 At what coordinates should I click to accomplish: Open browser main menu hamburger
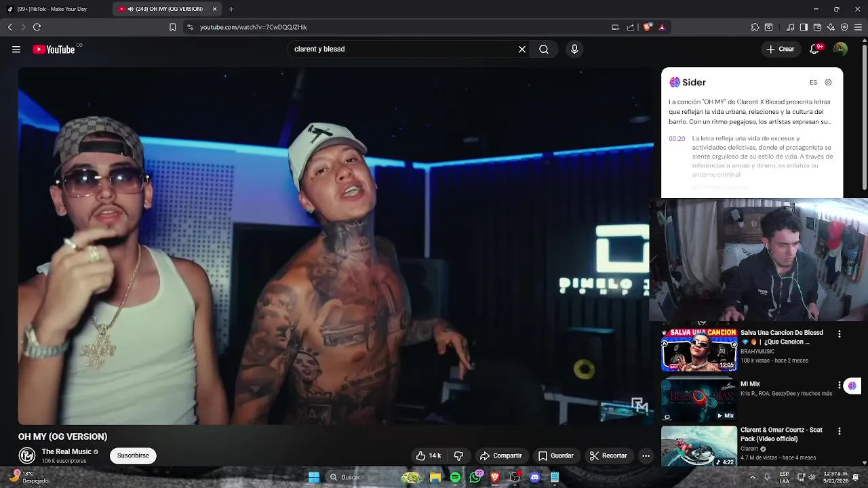pyautogui.click(x=859, y=27)
